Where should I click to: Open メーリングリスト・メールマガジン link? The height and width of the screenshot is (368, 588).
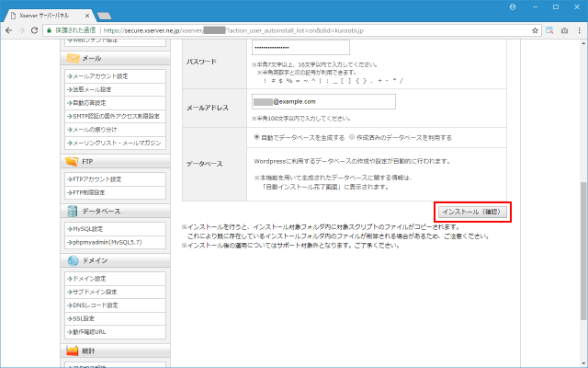tap(115, 143)
